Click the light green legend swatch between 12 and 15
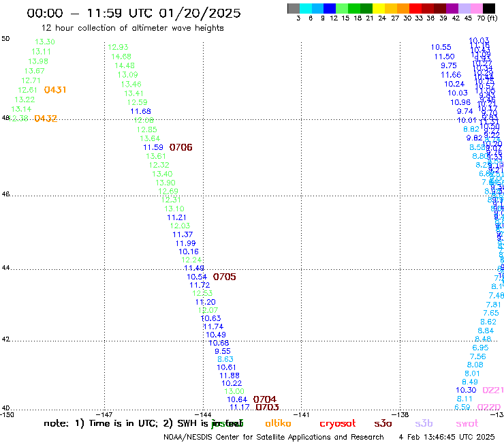The image size is (504, 443). (342, 8)
